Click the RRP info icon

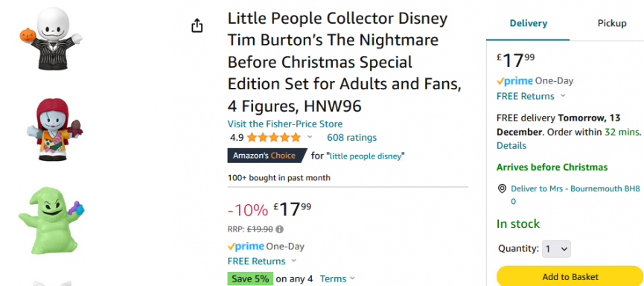[280, 229]
